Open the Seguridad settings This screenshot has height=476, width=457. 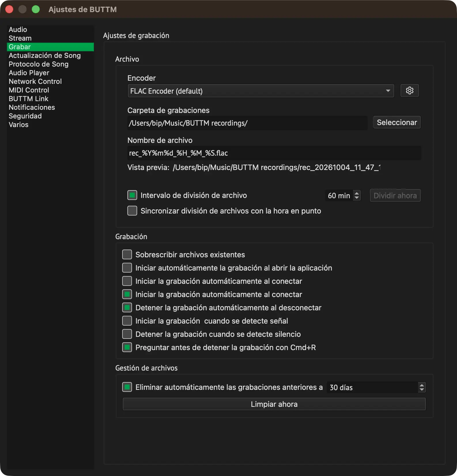[50, 116]
